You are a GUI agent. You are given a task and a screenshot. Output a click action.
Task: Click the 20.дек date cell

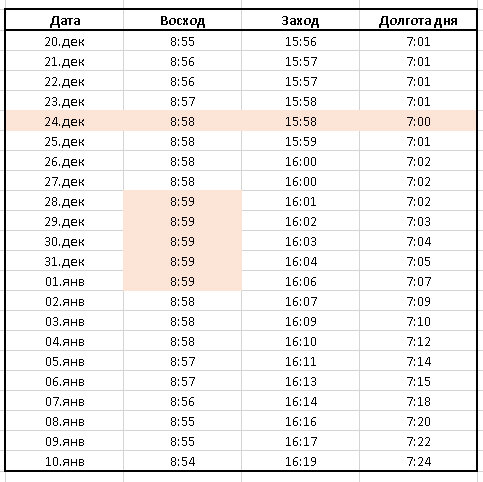(x=64, y=41)
